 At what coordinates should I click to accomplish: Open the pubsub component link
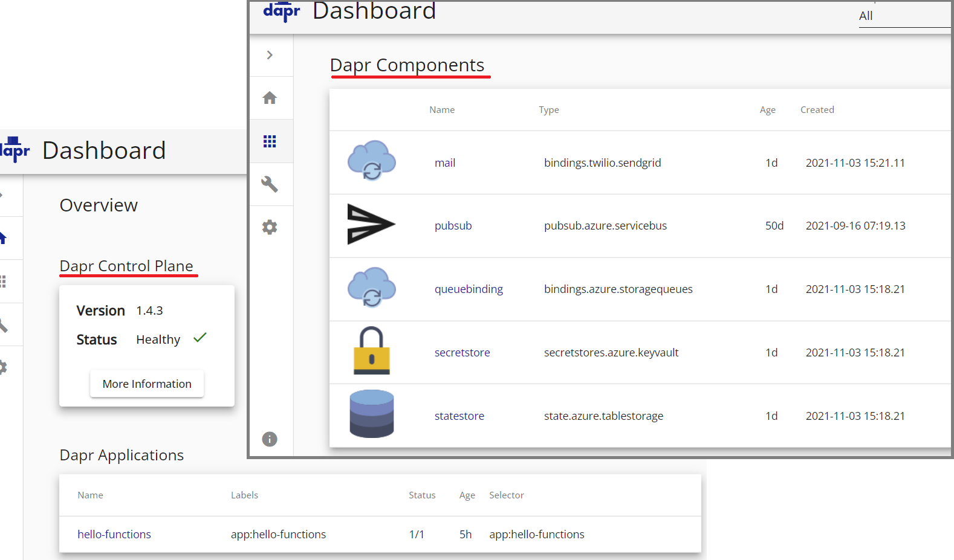pos(453,225)
